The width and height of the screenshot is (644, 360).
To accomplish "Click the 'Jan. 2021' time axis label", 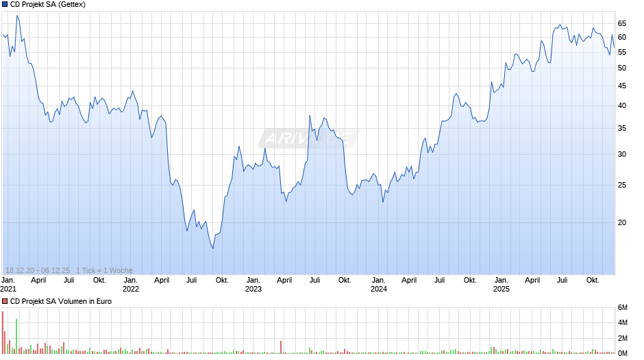I will coord(8,285).
